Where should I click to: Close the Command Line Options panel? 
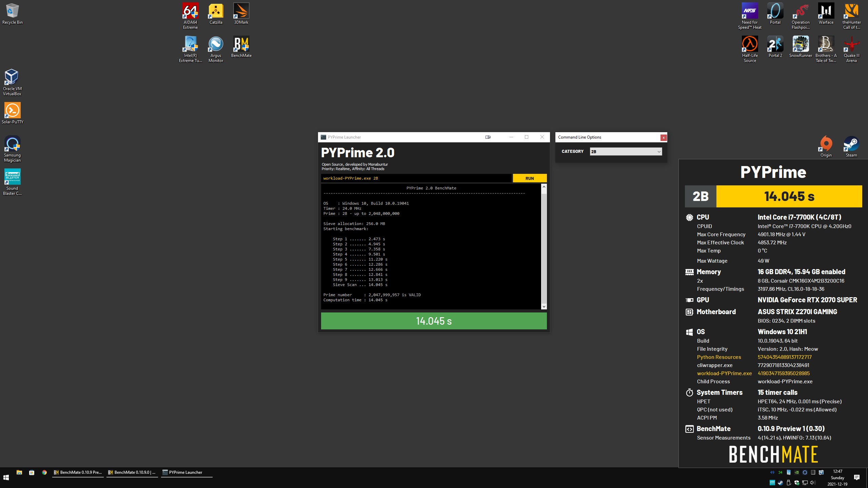[x=664, y=137]
